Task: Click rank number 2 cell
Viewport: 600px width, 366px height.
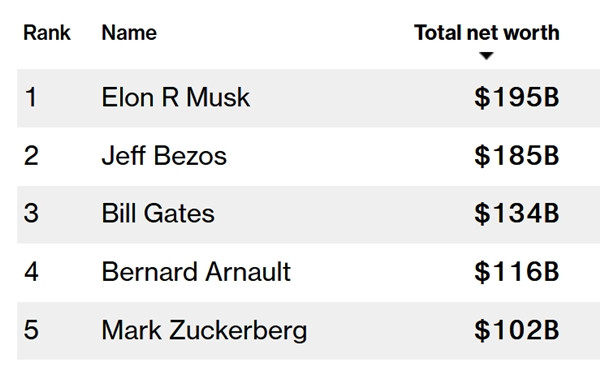Action: tap(31, 156)
